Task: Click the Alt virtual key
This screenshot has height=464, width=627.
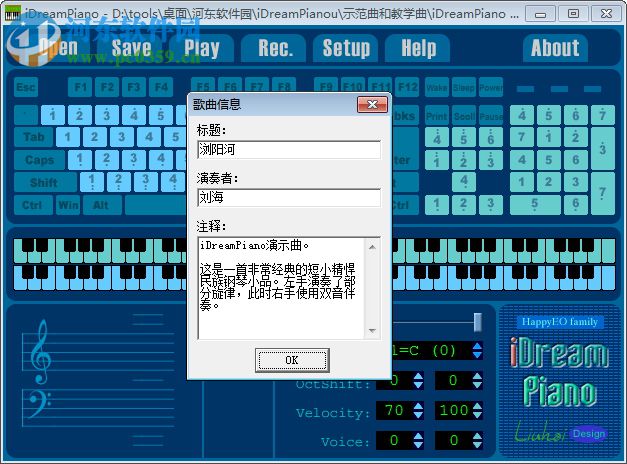Action: coord(100,205)
